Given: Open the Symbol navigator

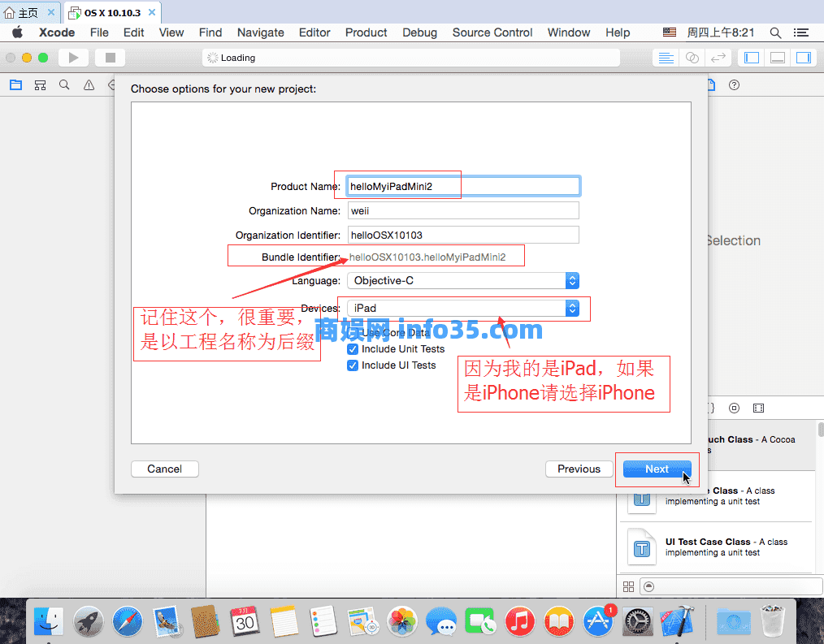Looking at the screenshot, I should (40, 84).
